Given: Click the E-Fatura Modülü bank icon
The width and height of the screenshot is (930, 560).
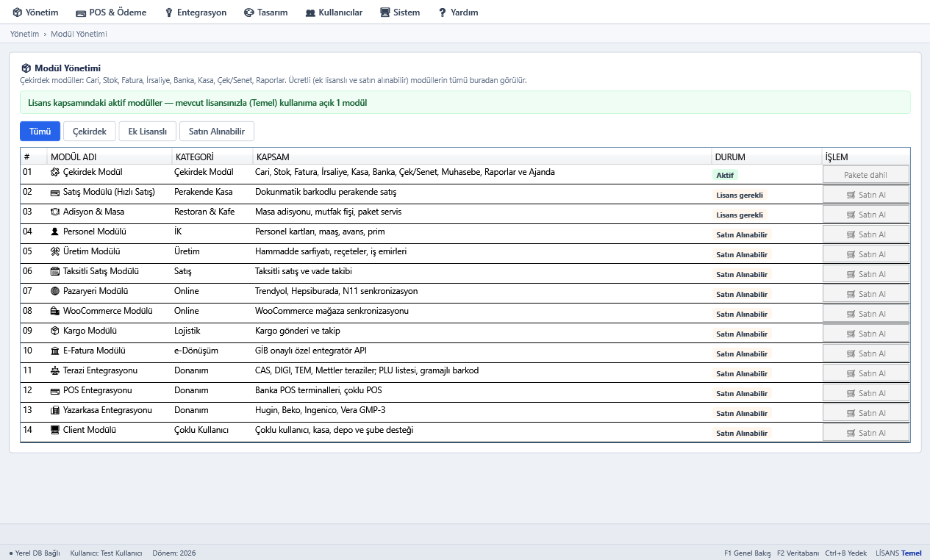Looking at the screenshot, I should [x=55, y=351].
